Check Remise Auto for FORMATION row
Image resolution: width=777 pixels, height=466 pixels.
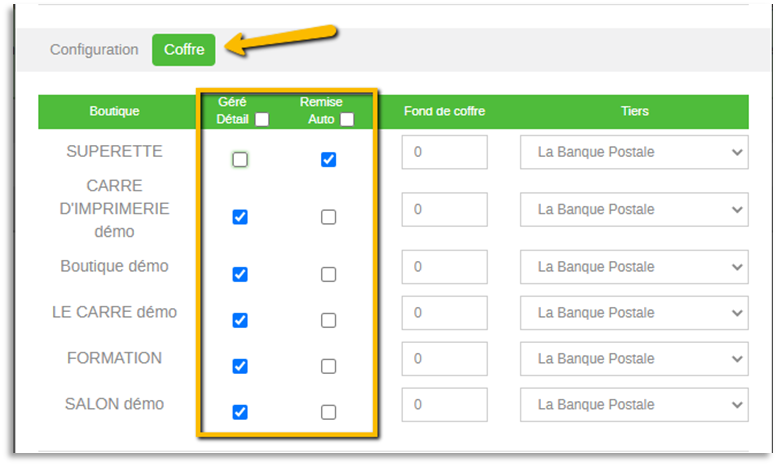coord(328,366)
